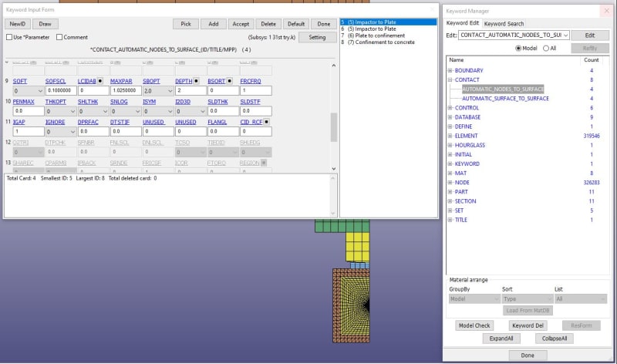Click the ExpandAll button
The height and width of the screenshot is (364, 617).
[x=501, y=339]
